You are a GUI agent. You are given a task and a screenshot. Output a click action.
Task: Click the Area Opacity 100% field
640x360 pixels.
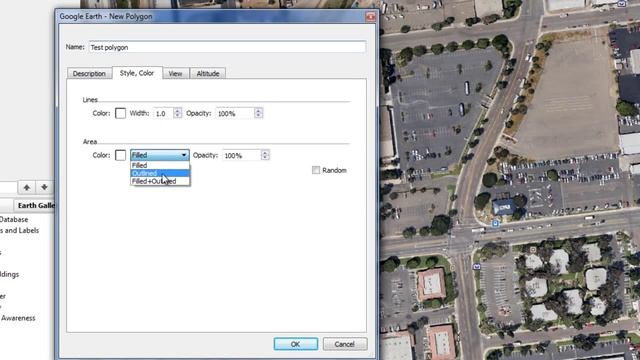tap(242, 156)
